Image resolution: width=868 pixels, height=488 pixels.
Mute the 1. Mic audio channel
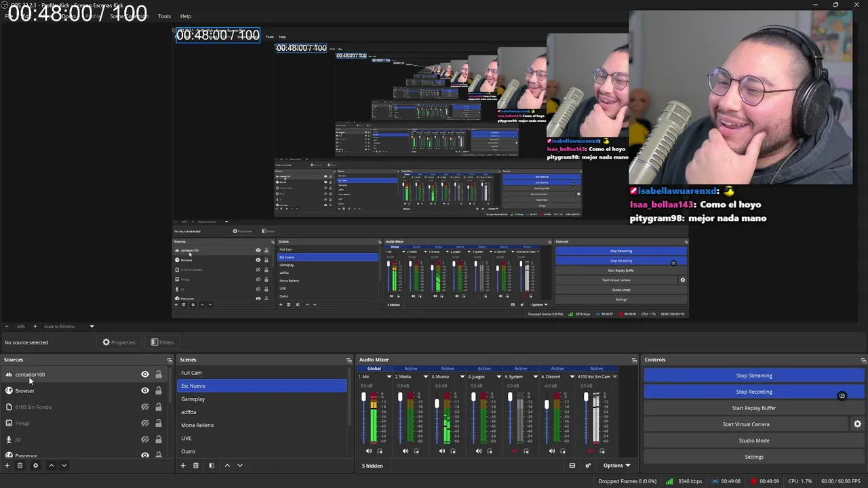tap(369, 451)
